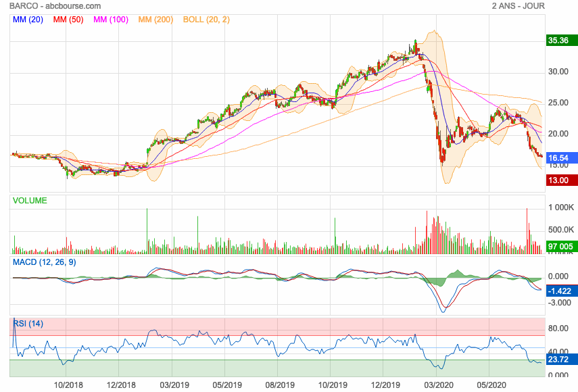
Task: Click the RSI (14) panel label
Action: coord(28,324)
